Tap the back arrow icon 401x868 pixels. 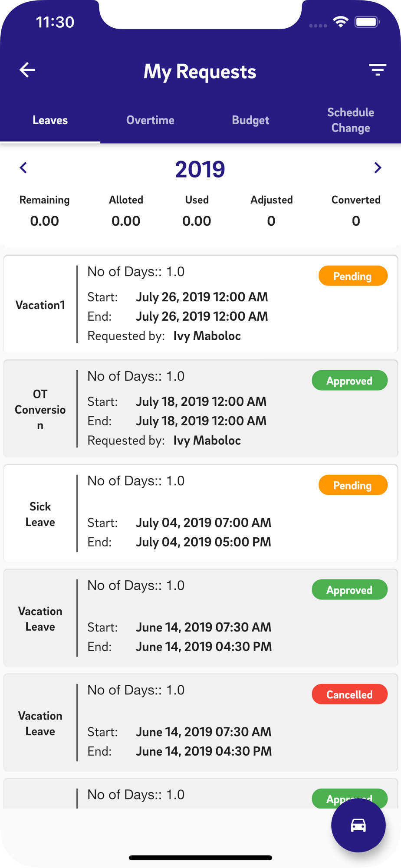pos(27,70)
